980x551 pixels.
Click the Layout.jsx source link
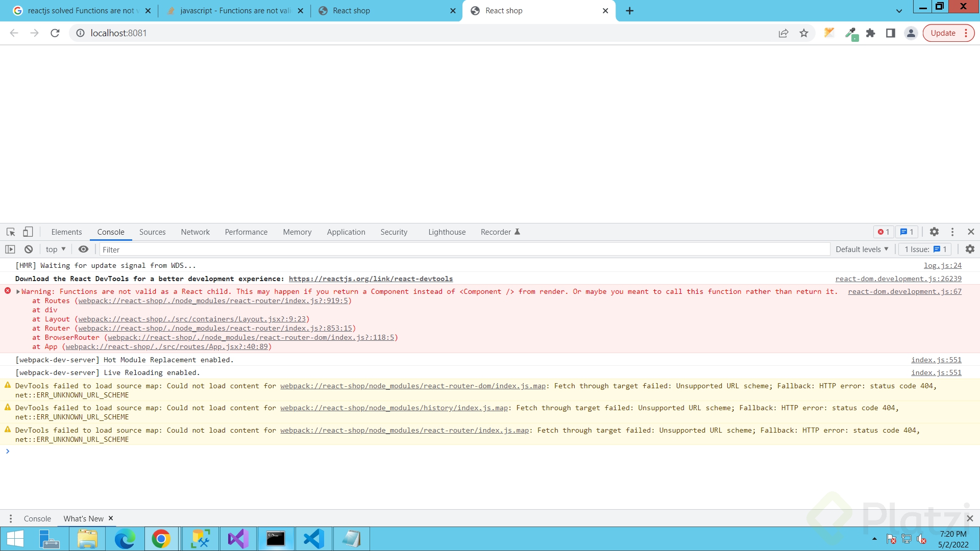(192, 319)
